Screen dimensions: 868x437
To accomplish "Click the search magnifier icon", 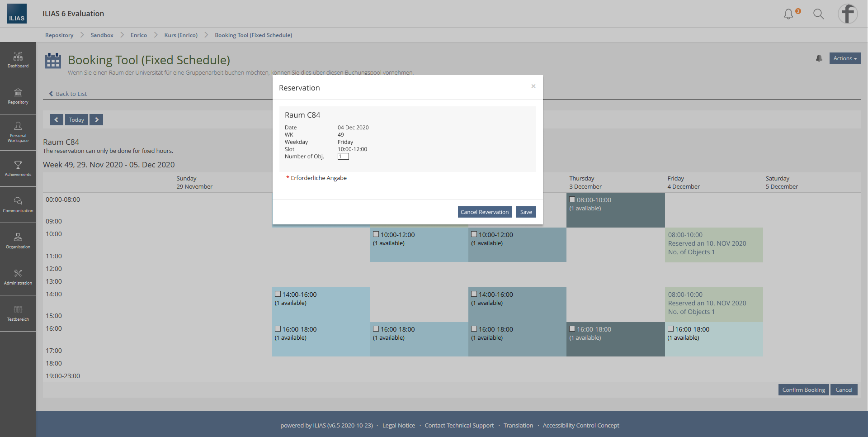I will pos(818,14).
